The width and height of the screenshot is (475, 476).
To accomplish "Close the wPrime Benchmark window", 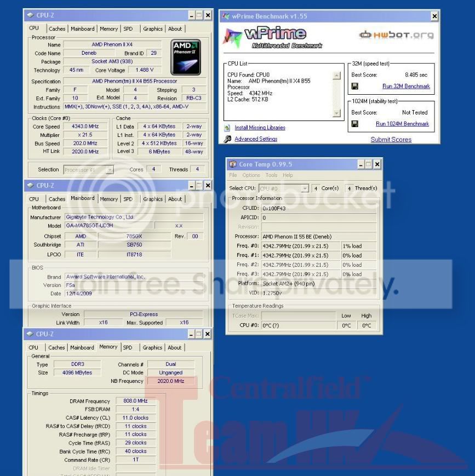I will pyautogui.click(x=434, y=16).
